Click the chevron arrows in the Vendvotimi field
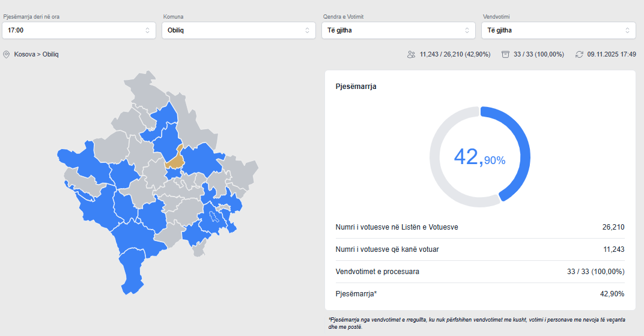 click(627, 30)
